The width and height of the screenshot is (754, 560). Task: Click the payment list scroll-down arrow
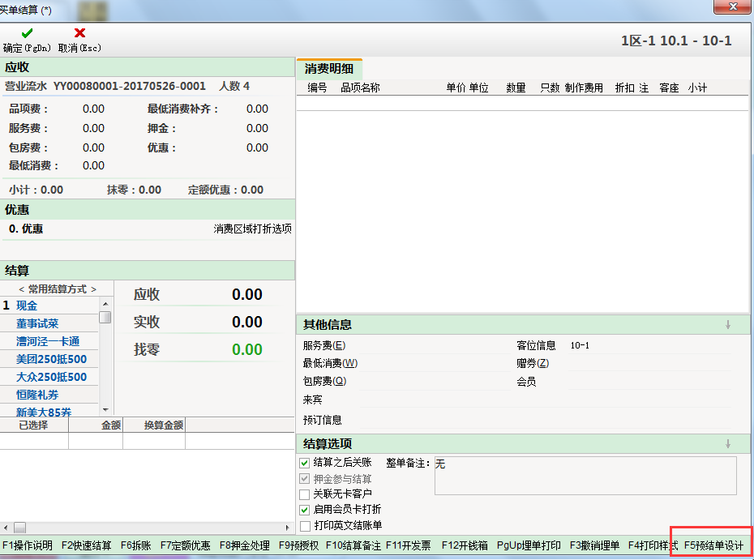coord(105,410)
